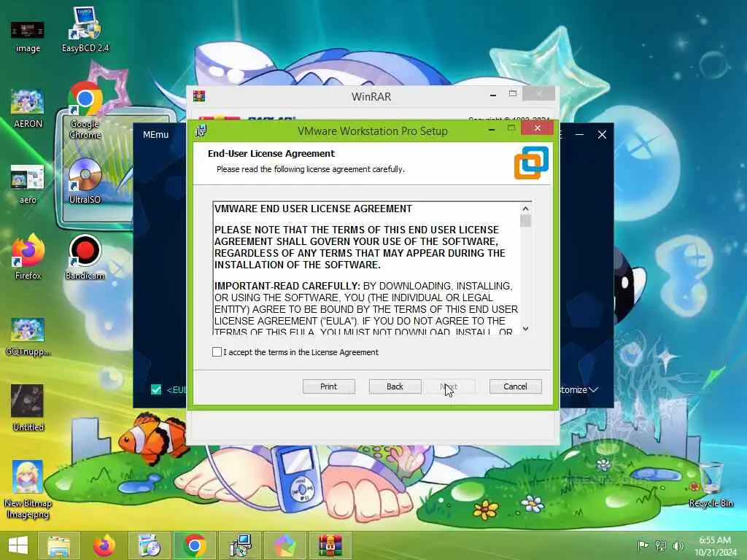This screenshot has height=560, width=747.
Task: Click the "End-User License Agreement" heading
Action: [x=271, y=153]
